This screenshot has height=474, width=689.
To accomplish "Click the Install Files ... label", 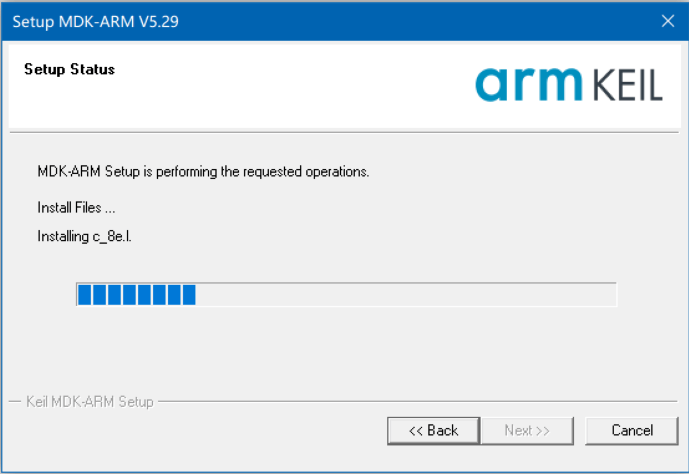I will (76, 208).
